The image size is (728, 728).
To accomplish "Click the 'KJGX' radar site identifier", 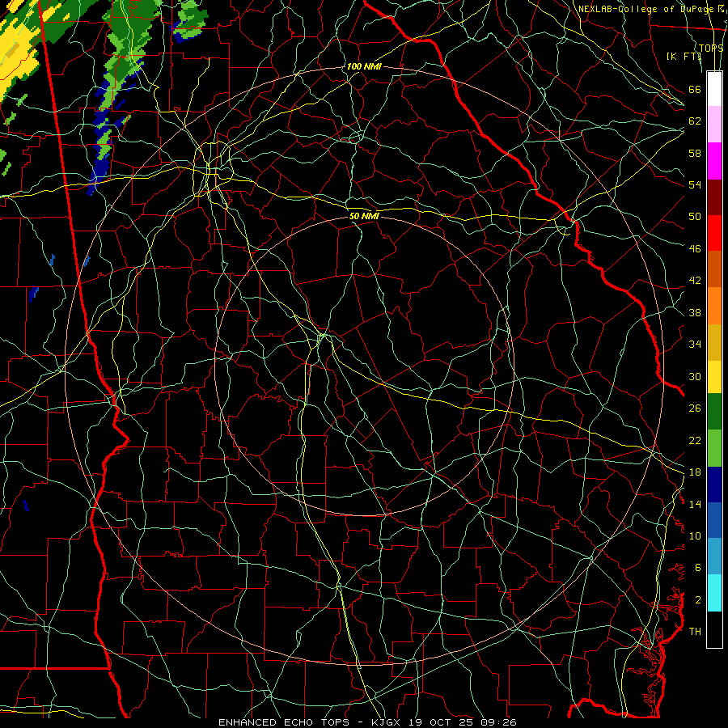I will (x=385, y=722).
